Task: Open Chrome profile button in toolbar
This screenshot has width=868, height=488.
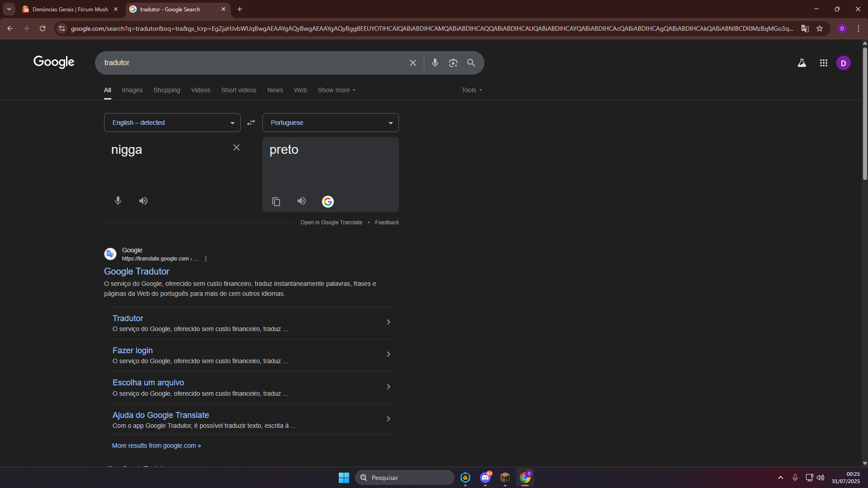Action: coord(842,28)
